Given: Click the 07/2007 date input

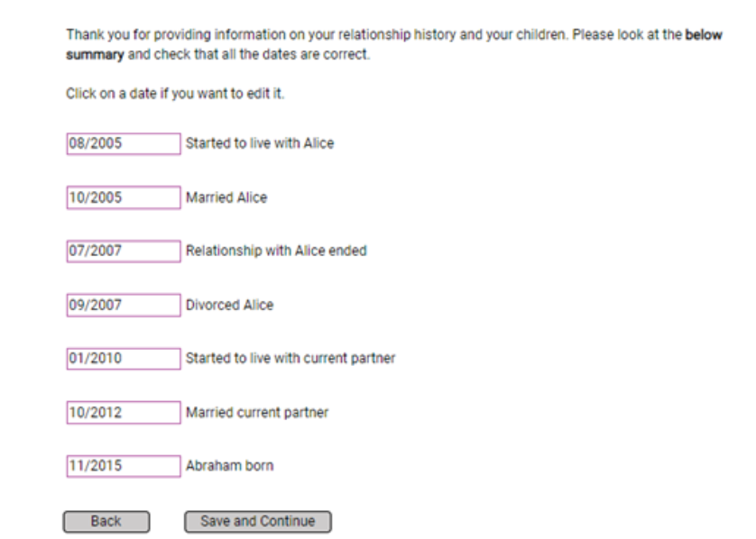Looking at the screenshot, I should coord(124,251).
